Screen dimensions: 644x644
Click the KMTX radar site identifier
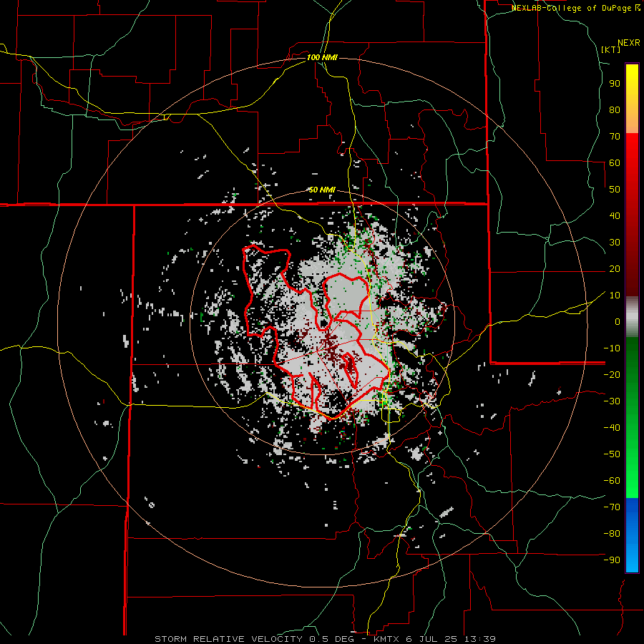coord(386,639)
